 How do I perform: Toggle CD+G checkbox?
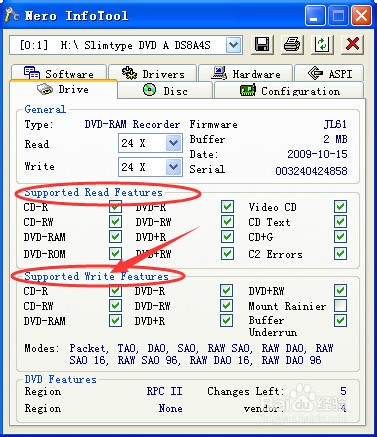point(340,237)
